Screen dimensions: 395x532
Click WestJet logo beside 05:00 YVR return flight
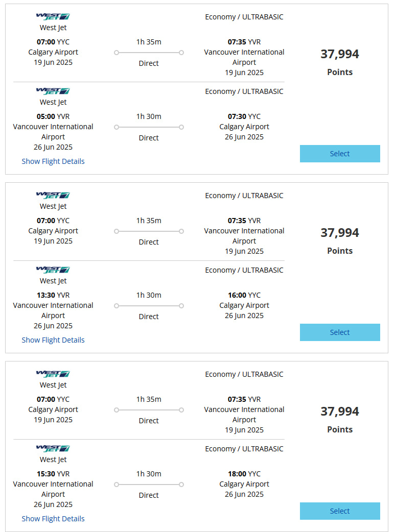[53, 91]
